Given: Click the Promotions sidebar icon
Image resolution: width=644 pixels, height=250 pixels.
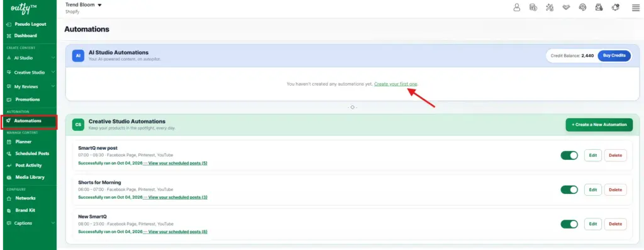Looking at the screenshot, I should (9, 99).
